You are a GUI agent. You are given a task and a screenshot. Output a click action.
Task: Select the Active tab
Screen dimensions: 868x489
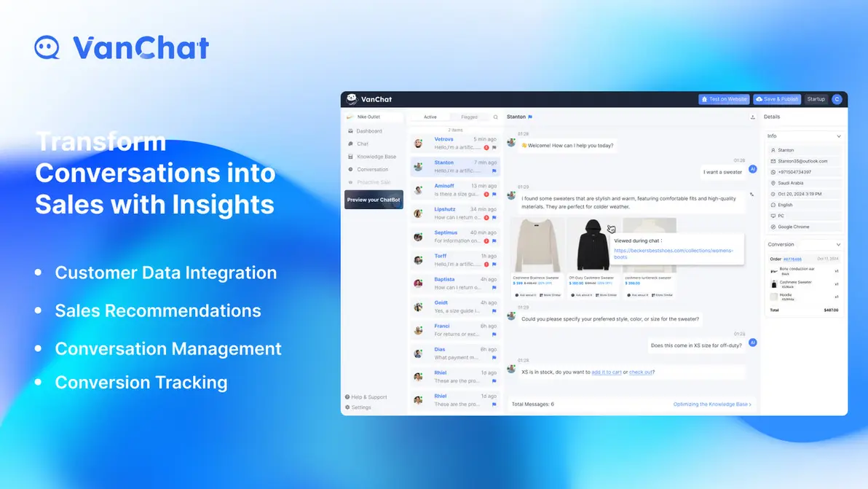pyautogui.click(x=430, y=117)
